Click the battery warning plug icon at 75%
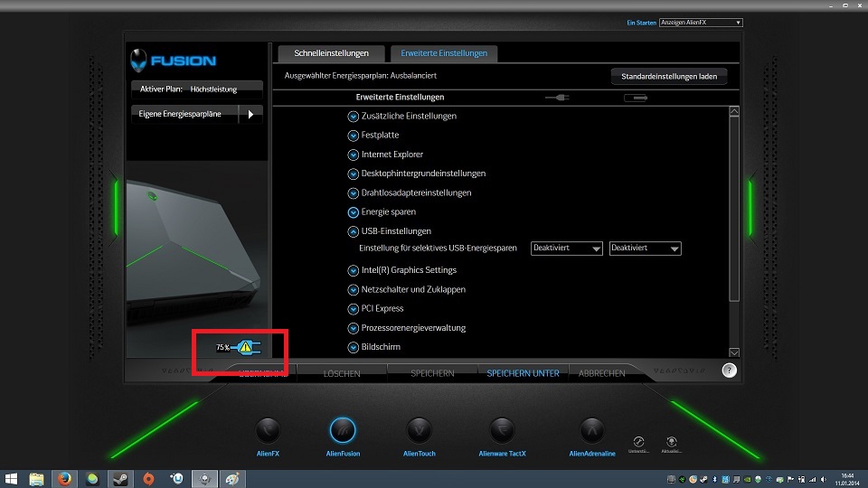Viewport: 868px width, 488px height. click(246, 347)
